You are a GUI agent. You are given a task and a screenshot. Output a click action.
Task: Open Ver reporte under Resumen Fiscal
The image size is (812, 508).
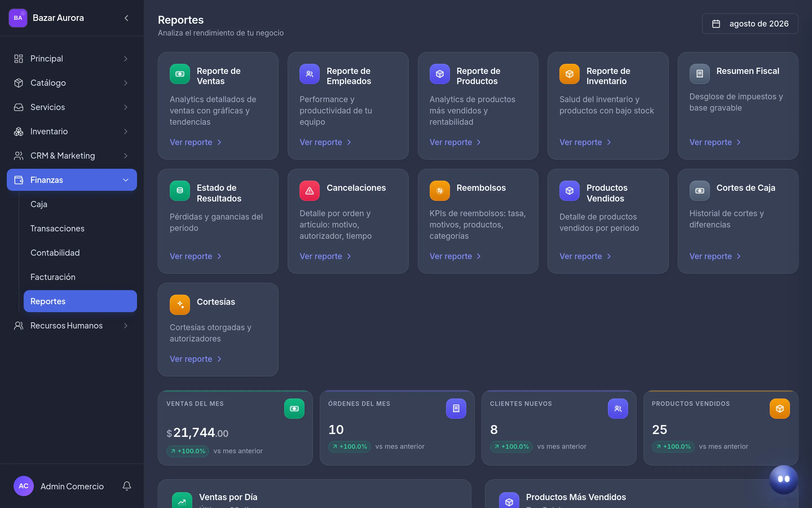point(715,142)
